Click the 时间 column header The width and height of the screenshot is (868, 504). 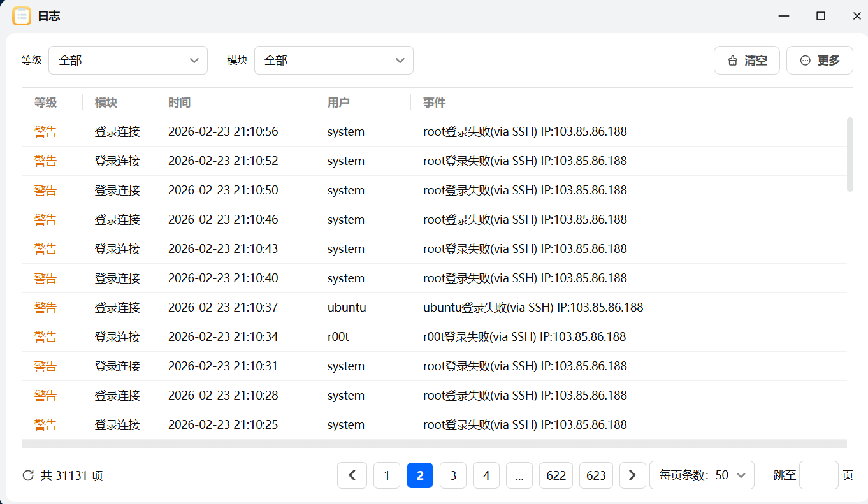coord(179,102)
